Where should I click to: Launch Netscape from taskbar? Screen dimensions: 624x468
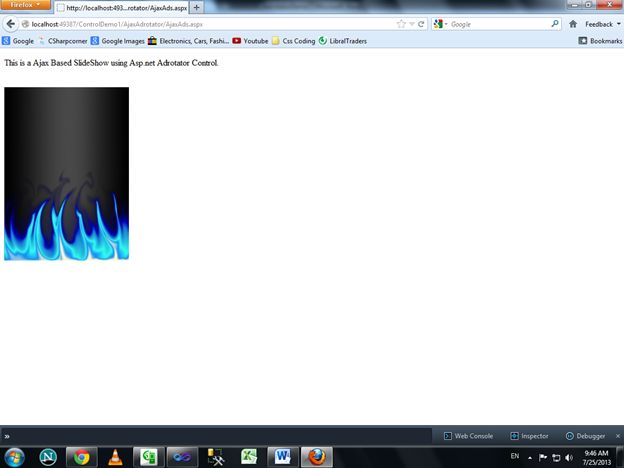tap(48, 457)
